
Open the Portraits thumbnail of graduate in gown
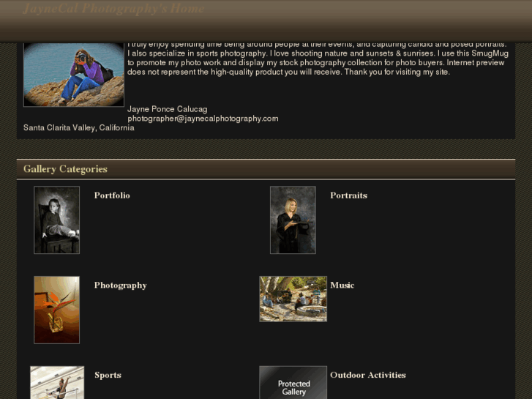pos(293,220)
